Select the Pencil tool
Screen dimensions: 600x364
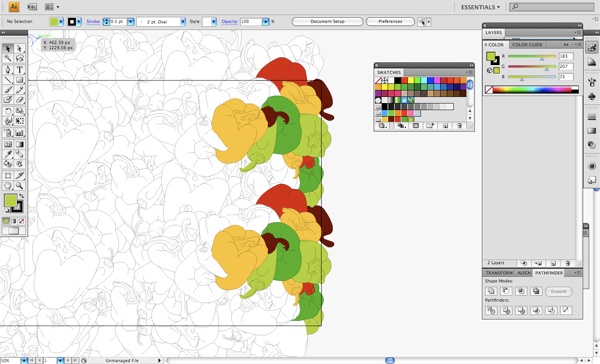19,90
